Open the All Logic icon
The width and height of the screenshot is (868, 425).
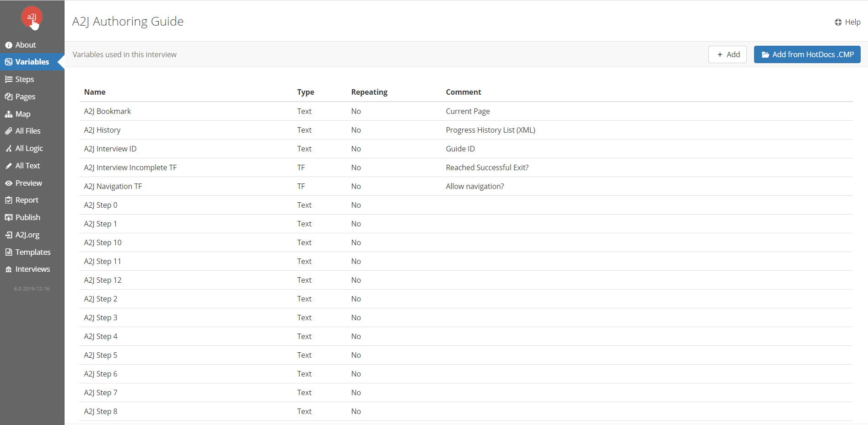(x=8, y=149)
